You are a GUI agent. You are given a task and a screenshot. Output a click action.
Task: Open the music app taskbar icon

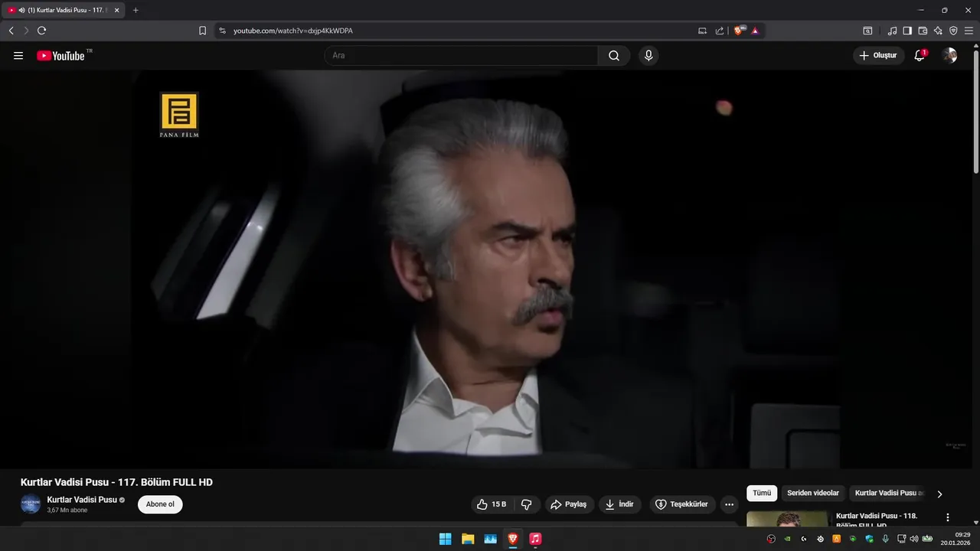535,539
